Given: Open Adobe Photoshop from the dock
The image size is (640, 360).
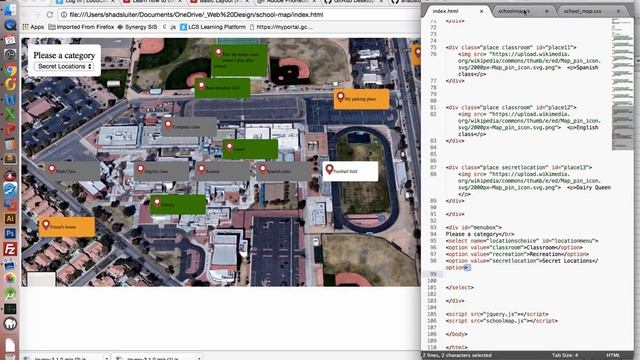Looking at the screenshot, I should 10,233.
